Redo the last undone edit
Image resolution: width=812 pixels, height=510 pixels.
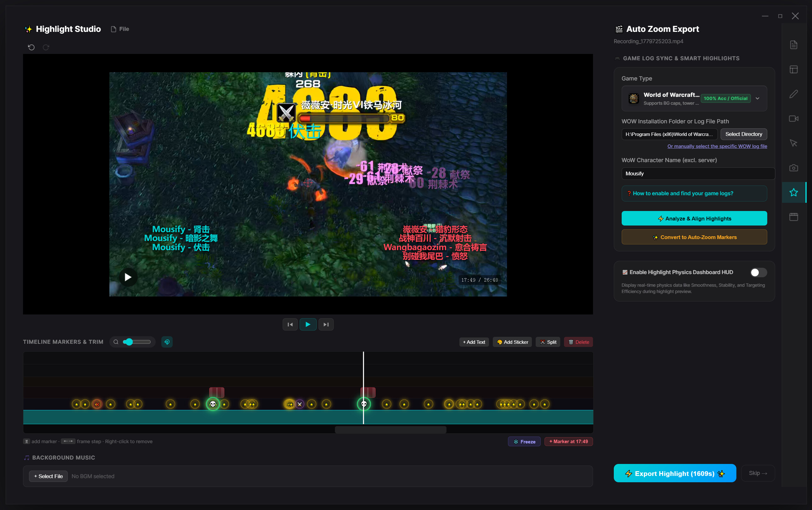click(x=46, y=47)
